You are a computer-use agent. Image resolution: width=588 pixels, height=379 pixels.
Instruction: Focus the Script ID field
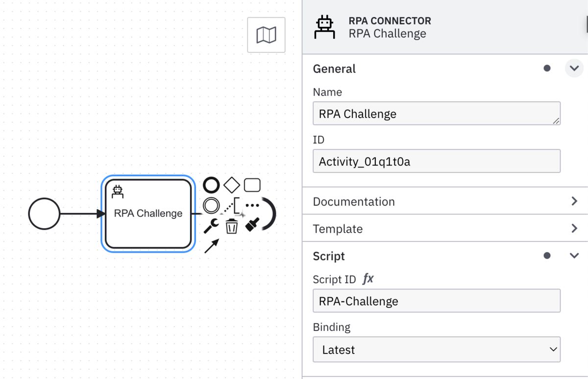(x=437, y=301)
